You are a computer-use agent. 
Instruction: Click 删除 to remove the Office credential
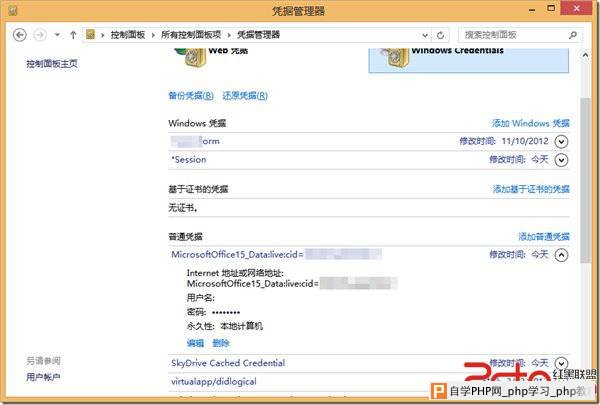click(221, 343)
